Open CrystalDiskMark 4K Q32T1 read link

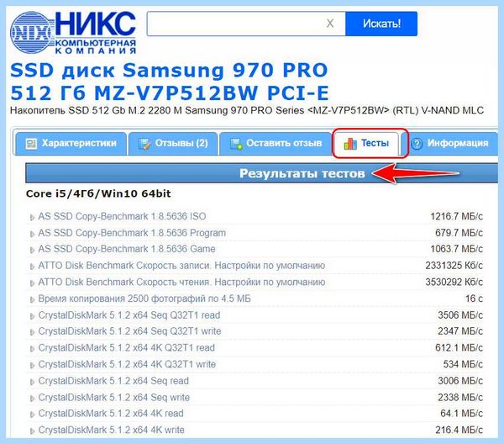coord(126,347)
